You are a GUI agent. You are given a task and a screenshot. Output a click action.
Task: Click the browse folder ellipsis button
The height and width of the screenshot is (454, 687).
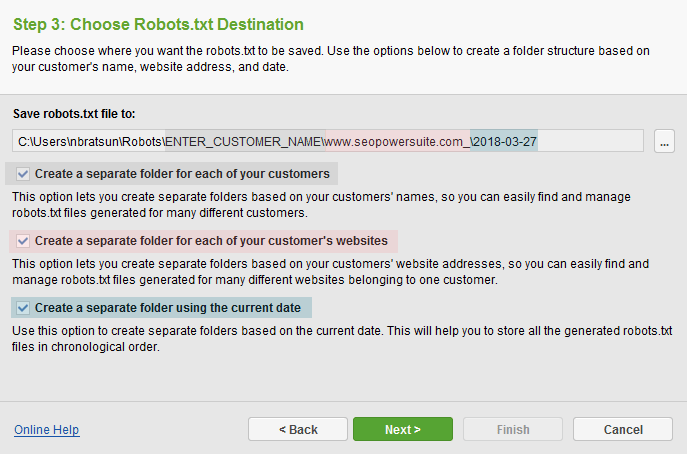(x=664, y=141)
